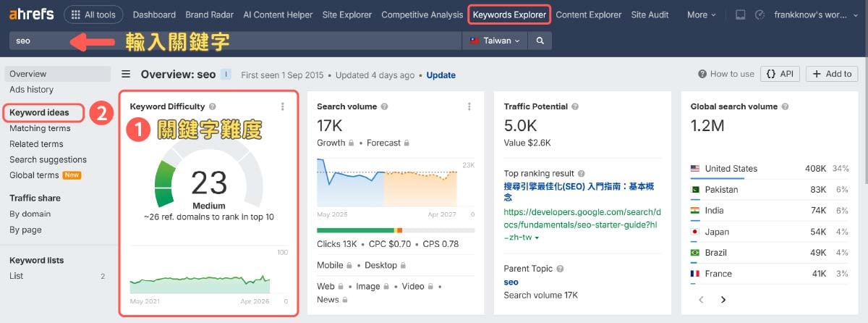Click the ahrefs logo
Image resolution: width=868 pixels, height=323 pixels.
32,14
